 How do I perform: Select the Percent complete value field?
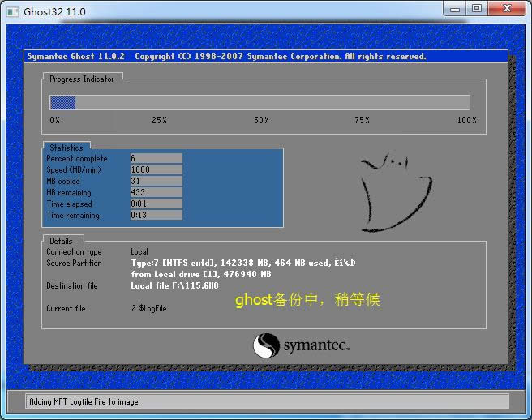pyautogui.click(x=156, y=159)
